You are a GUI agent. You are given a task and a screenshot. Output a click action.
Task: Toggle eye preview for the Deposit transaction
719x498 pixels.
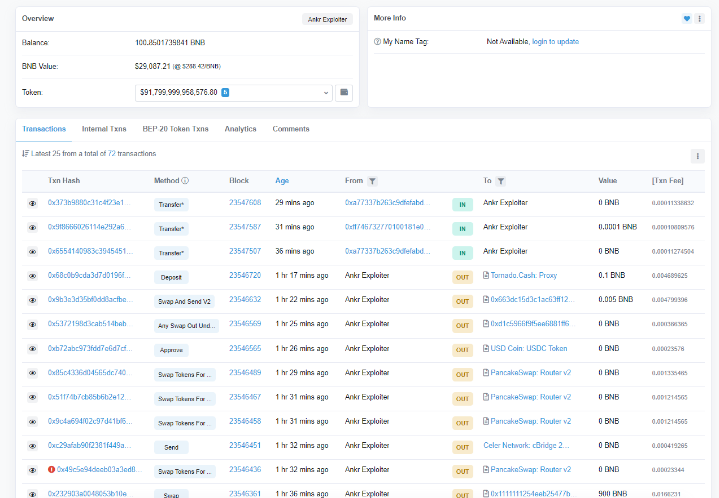(x=32, y=275)
